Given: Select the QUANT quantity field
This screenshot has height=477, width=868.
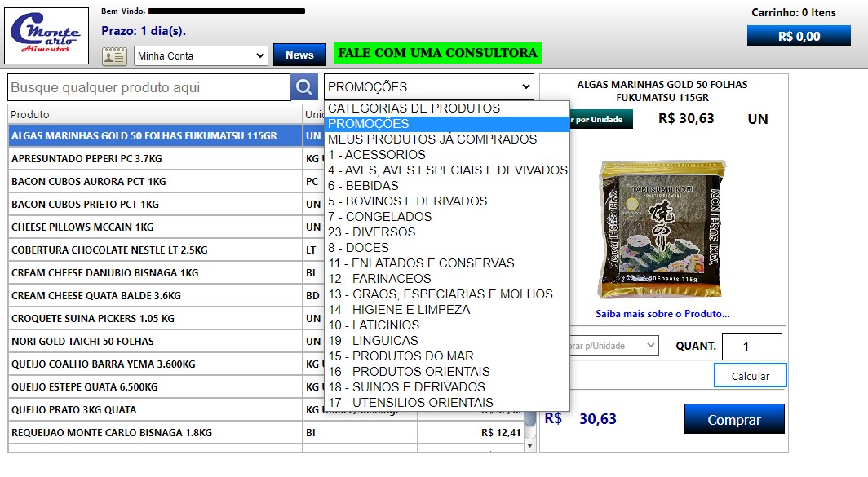Looking at the screenshot, I should (x=751, y=346).
